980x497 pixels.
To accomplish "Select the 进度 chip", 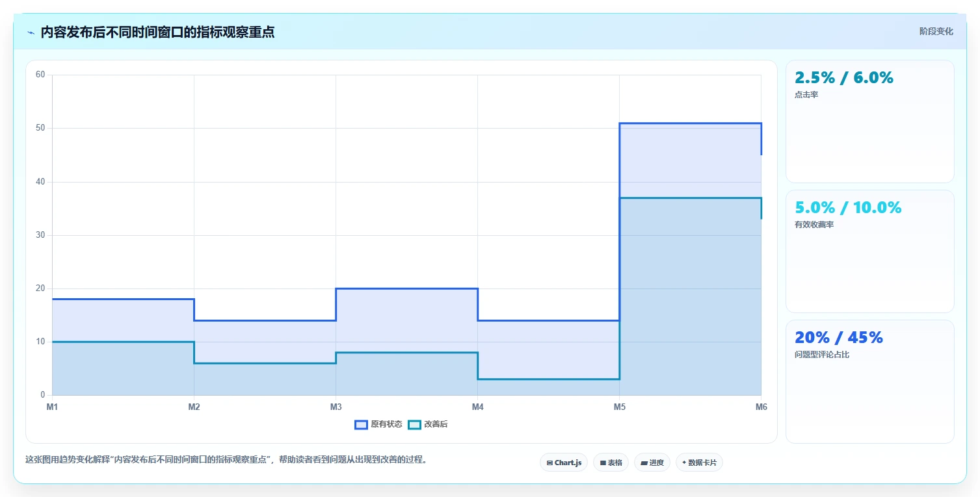I will 652,463.
